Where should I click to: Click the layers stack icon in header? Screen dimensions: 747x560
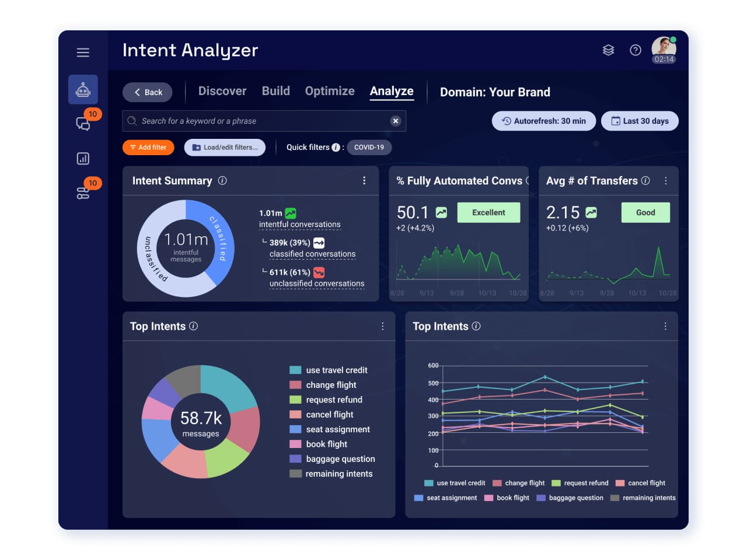click(608, 50)
